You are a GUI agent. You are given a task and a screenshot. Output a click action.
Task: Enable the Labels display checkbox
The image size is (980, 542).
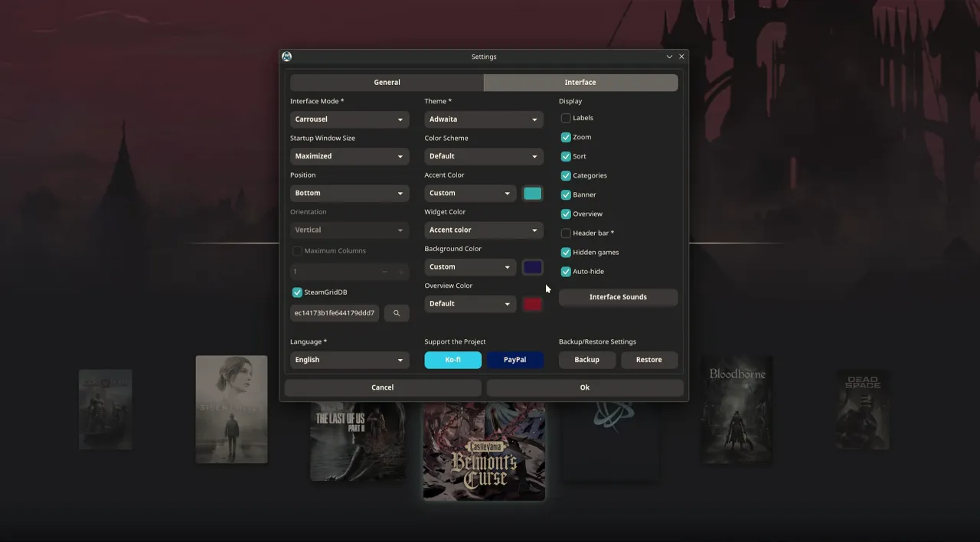click(566, 118)
